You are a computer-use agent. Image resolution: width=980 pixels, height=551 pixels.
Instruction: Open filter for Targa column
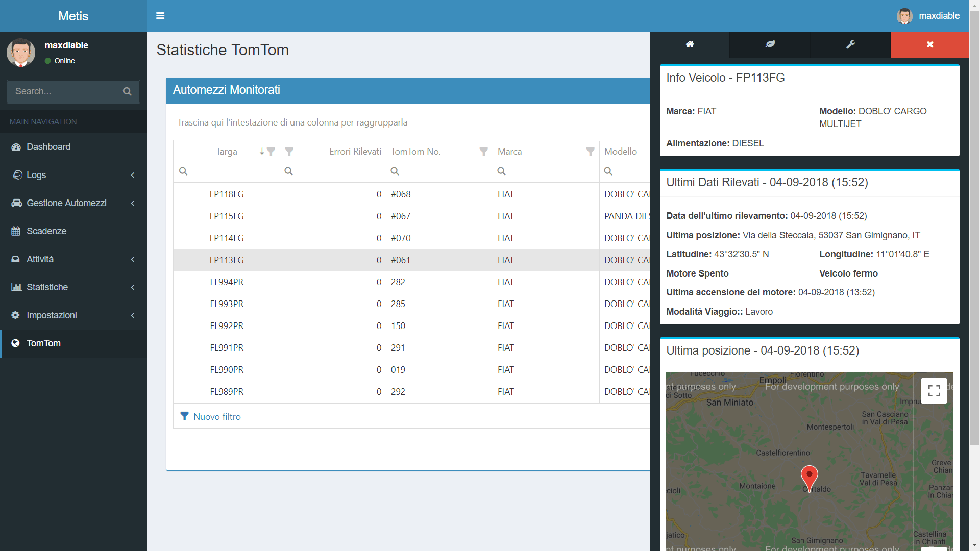click(x=271, y=152)
